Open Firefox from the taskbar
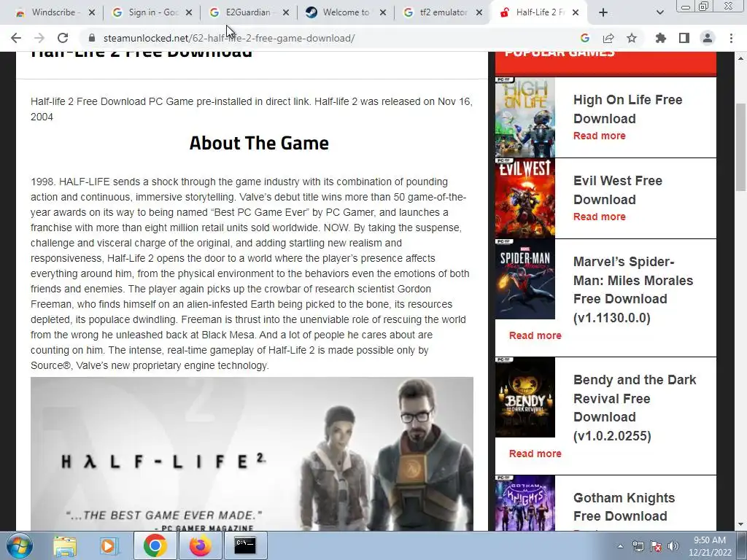Viewport: 747px width, 560px height. [200, 545]
